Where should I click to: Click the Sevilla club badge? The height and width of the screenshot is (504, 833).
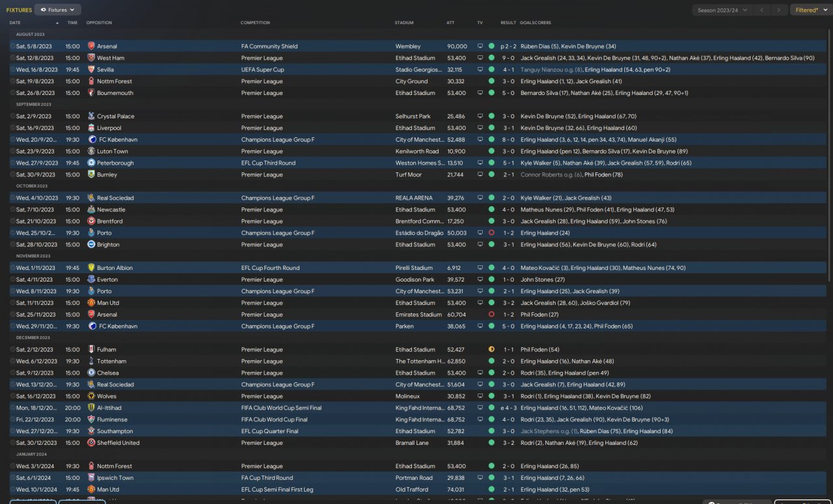coord(91,70)
